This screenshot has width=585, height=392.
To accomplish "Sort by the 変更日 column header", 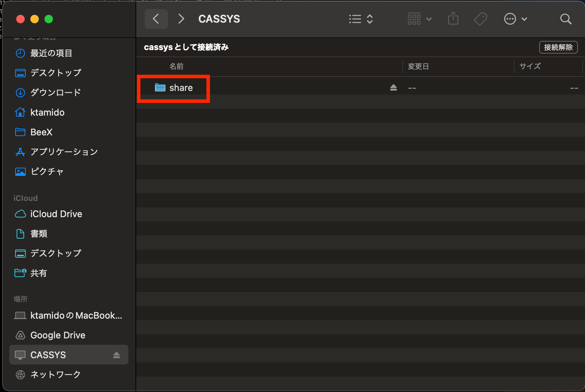I will click(418, 66).
